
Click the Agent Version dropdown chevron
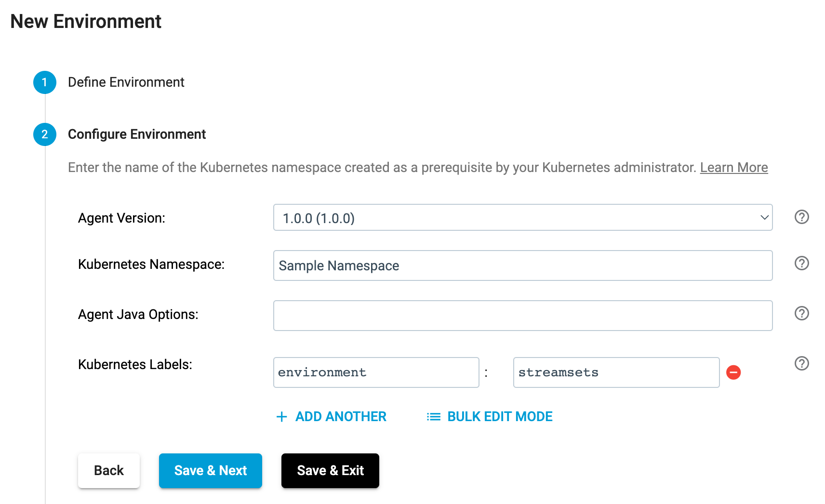click(764, 218)
